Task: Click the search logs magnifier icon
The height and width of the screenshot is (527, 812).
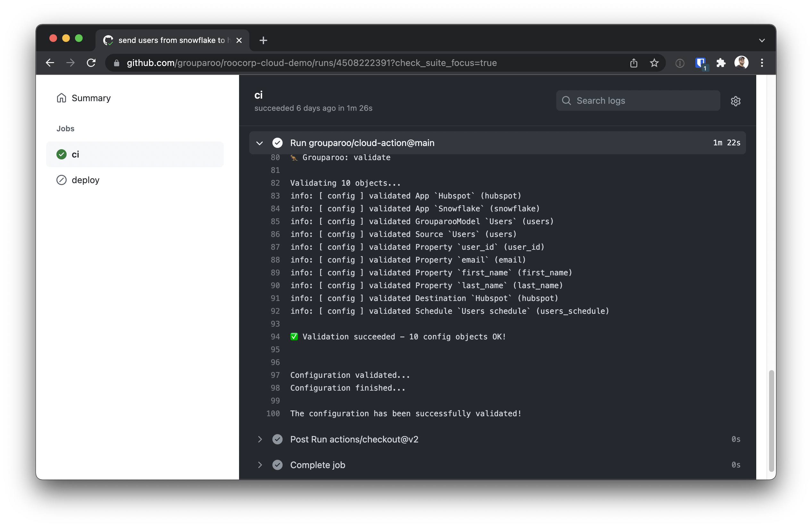Action: [x=567, y=101]
